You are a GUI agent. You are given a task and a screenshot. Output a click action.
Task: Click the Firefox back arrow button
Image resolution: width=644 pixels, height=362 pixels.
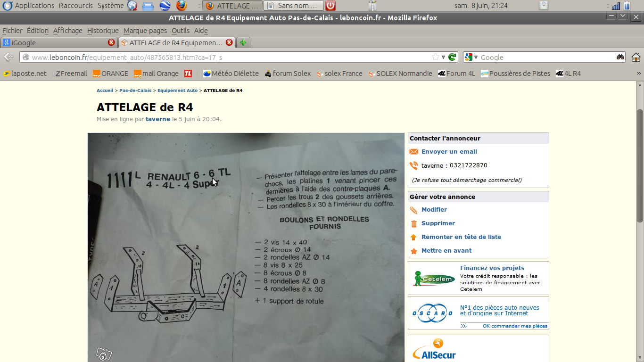click(x=8, y=57)
